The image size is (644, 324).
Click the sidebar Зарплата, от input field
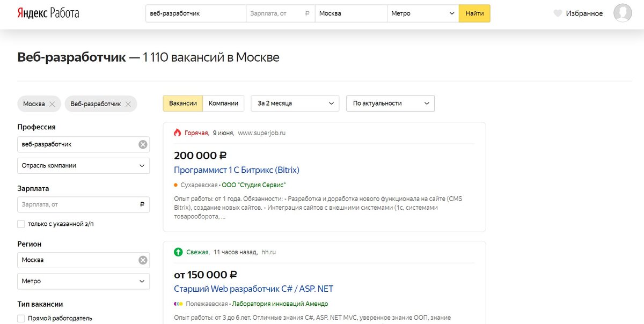(78, 204)
